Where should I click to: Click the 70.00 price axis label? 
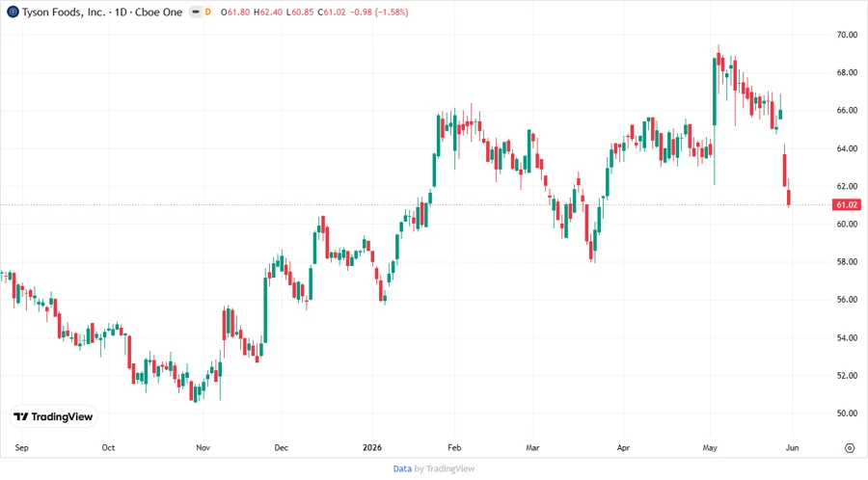[847, 35]
